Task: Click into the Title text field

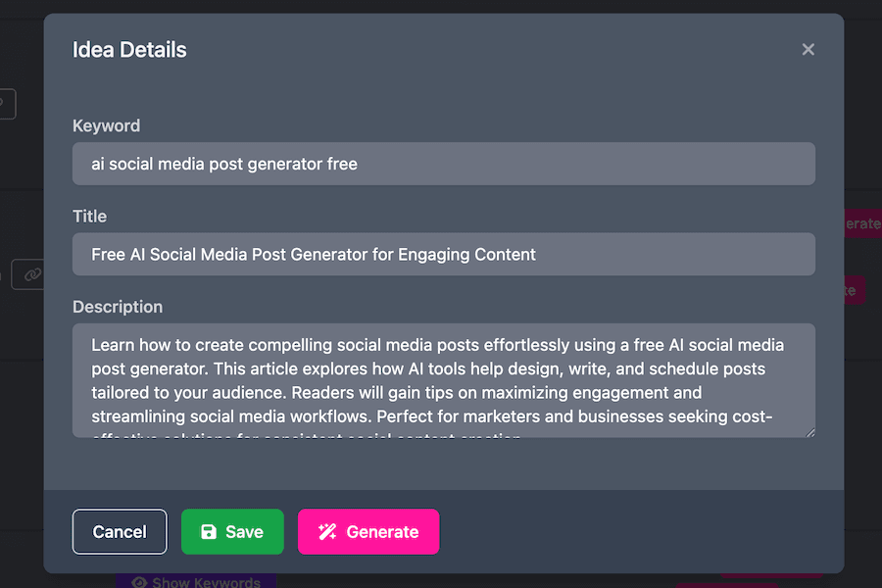Action: pos(443,255)
